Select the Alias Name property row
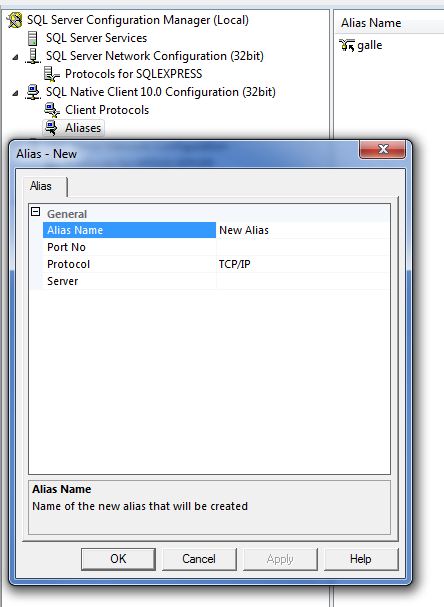 tap(129, 230)
